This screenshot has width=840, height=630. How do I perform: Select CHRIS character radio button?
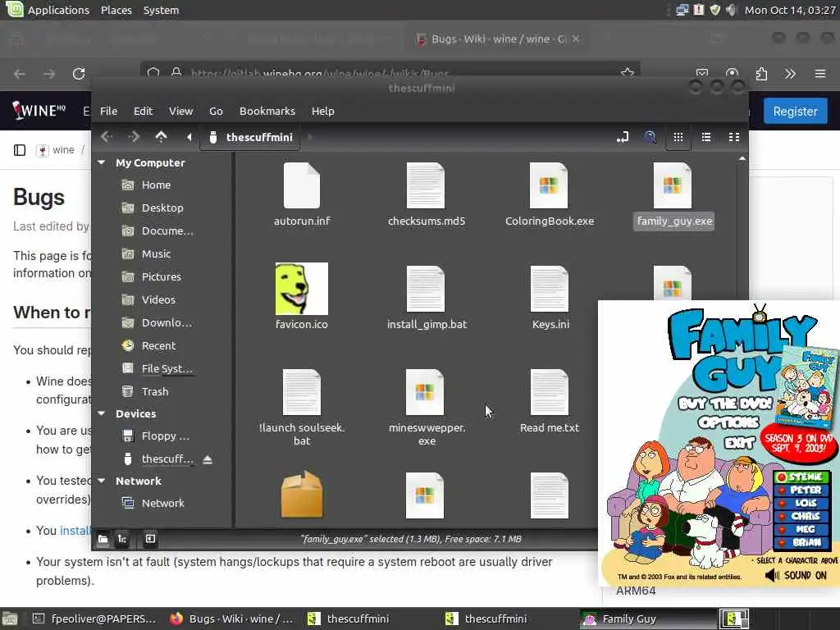tap(782, 517)
